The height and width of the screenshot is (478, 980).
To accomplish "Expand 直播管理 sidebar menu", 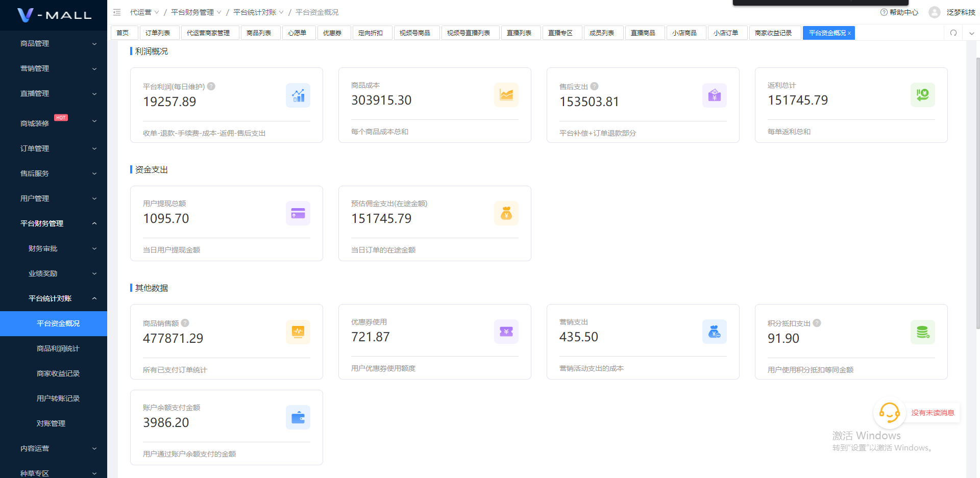I will [x=54, y=93].
